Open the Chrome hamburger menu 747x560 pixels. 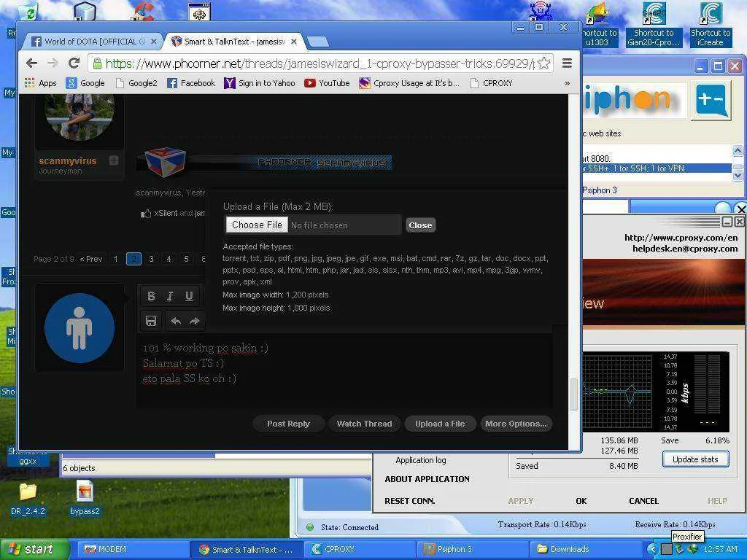[x=566, y=63]
